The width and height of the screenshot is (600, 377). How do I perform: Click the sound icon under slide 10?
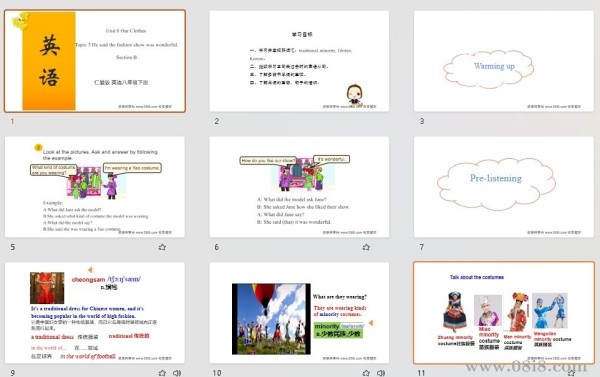(381, 373)
